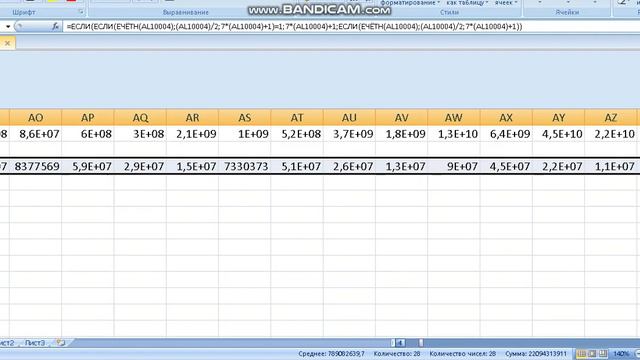Image resolution: width=640 pixels, height=360 pixels.
Task: Click cell showing 6E+08
Action: 88,134
